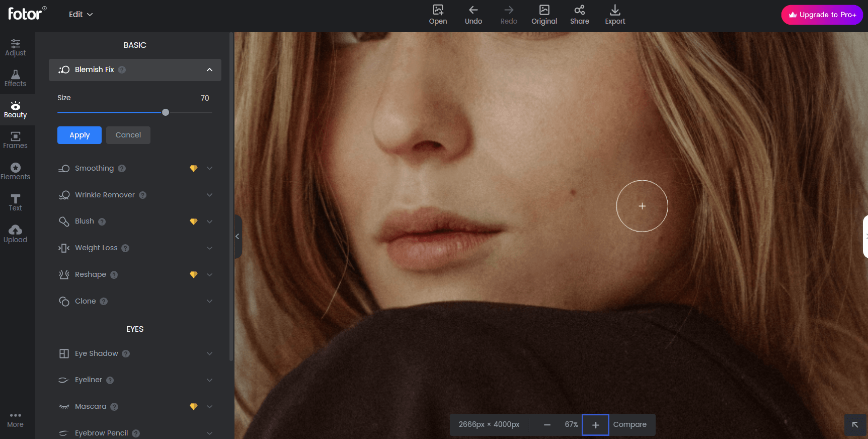
Task: Show More sidebar options
Action: tap(16, 420)
